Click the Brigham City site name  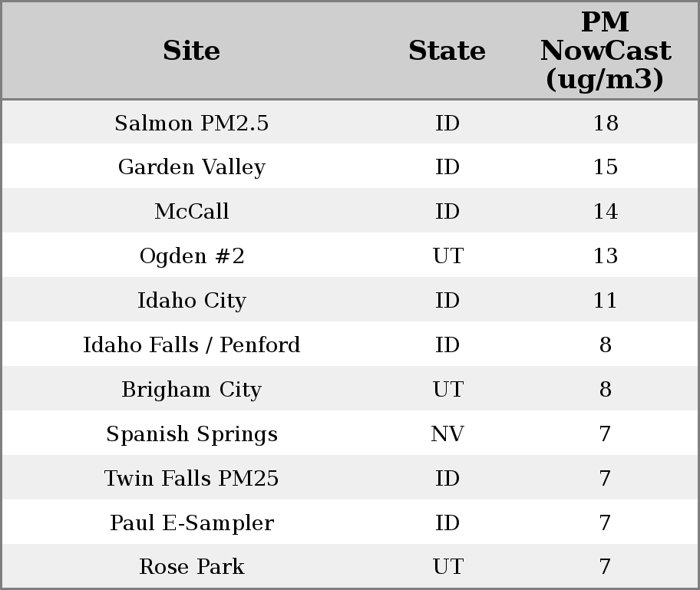click(x=191, y=390)
